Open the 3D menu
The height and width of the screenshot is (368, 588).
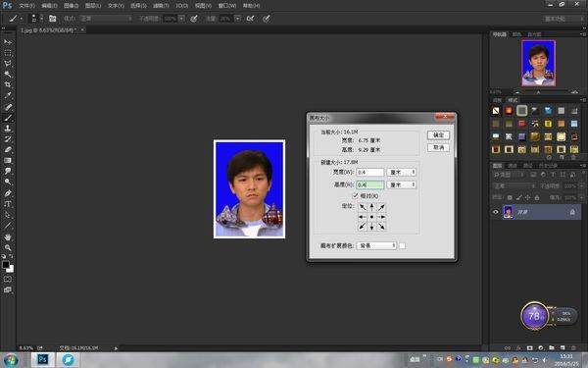tap(182, 6)
